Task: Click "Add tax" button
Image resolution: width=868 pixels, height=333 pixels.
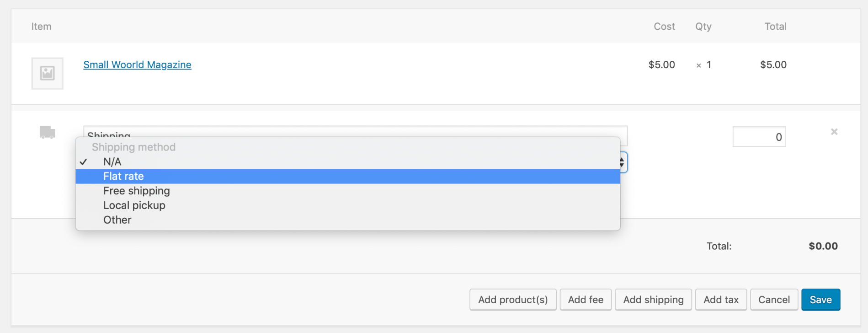Action: 721,300
